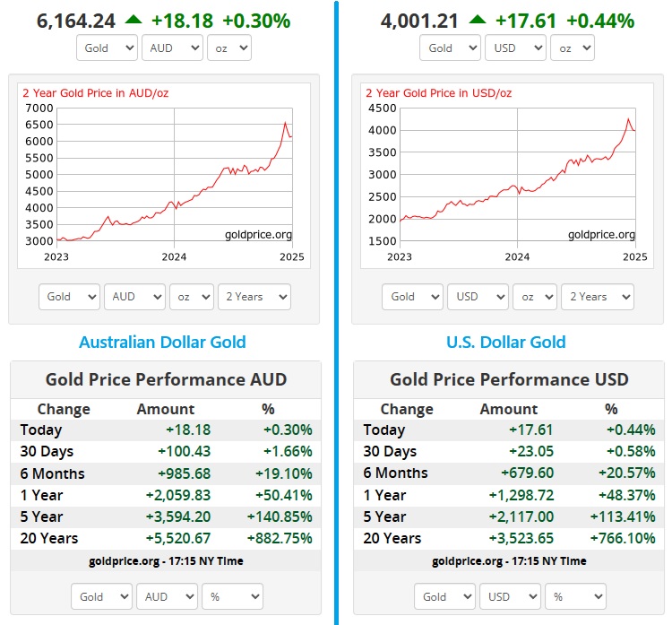Click the 2 Year Gold Price AUD chart
The image size is (672, 625).
[164, 175]
